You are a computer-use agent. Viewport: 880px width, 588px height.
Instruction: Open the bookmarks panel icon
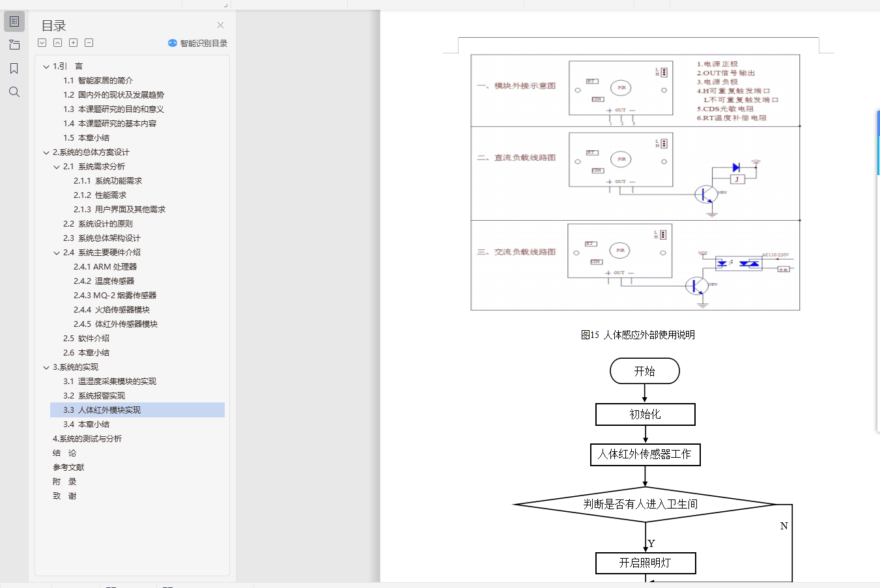(x=14, y=68)
